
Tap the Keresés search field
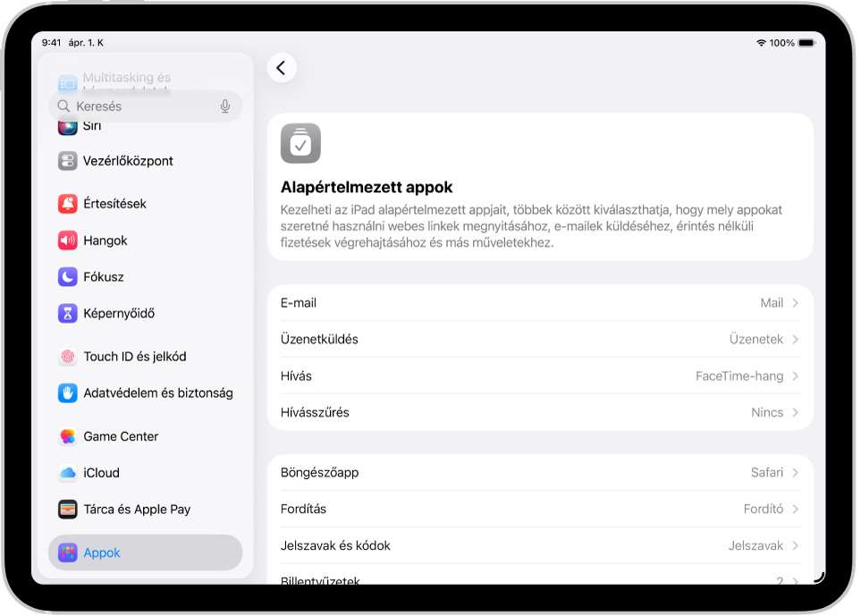(134, 105)
